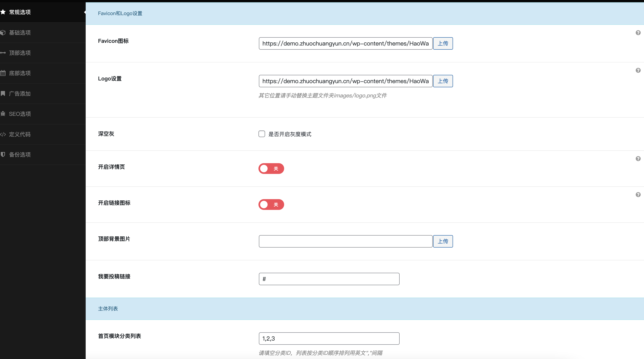Open the 常规选项 menu section

coord(43,12)
